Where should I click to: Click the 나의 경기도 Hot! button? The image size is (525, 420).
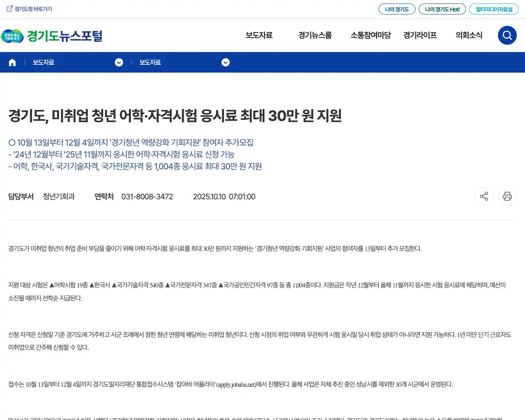click(442, 8)
